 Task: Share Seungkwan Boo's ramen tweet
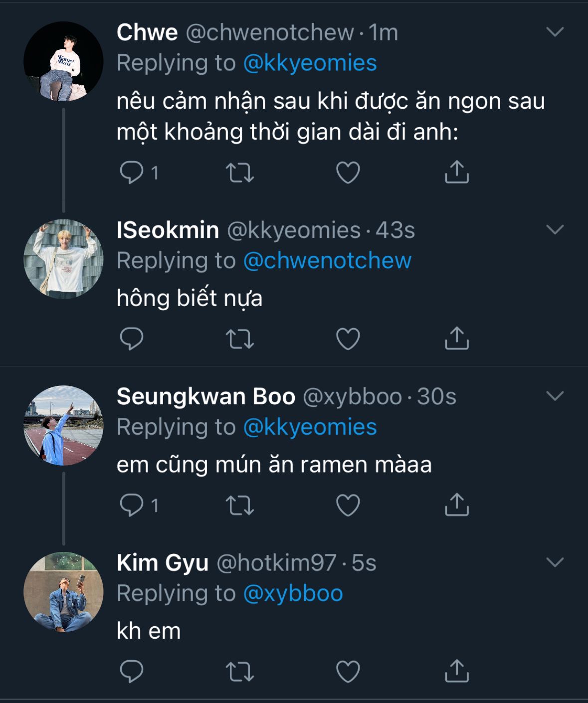point(456,505)
